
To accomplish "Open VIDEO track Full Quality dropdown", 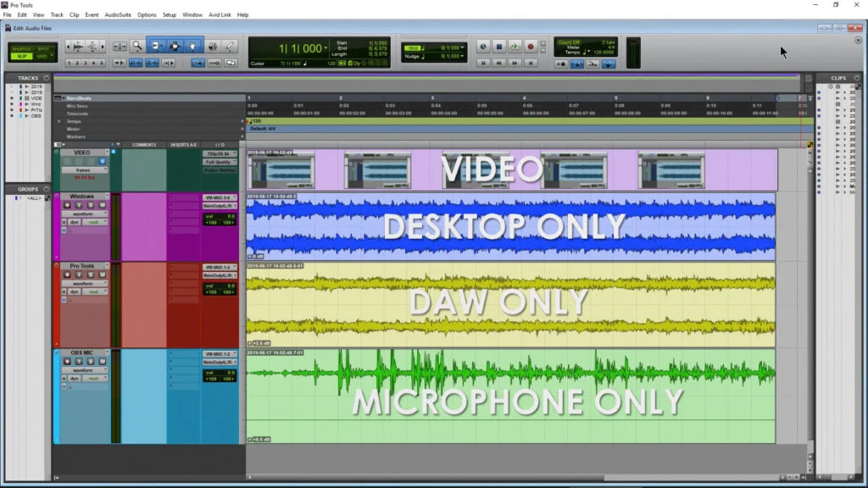I will tap(220, 162).
